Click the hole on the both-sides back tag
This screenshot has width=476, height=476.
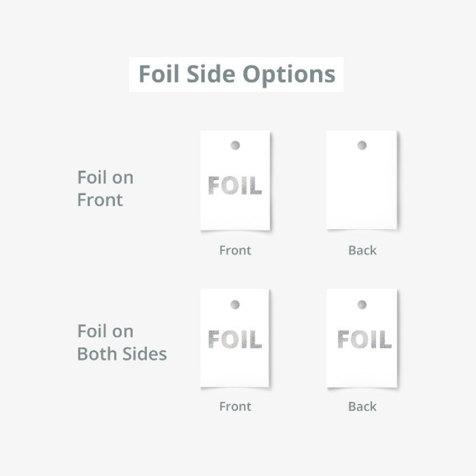coord(362,305)
